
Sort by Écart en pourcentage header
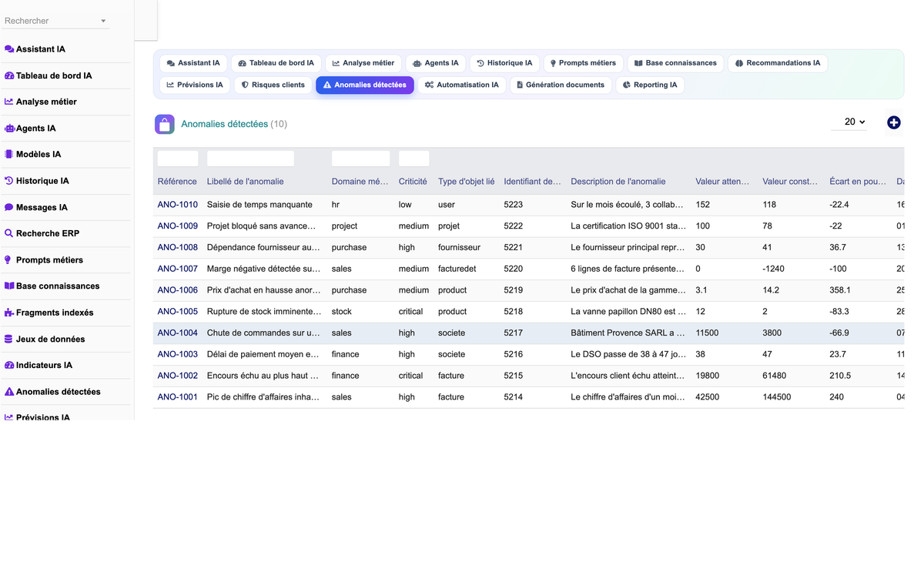click(x=858, y=182)
